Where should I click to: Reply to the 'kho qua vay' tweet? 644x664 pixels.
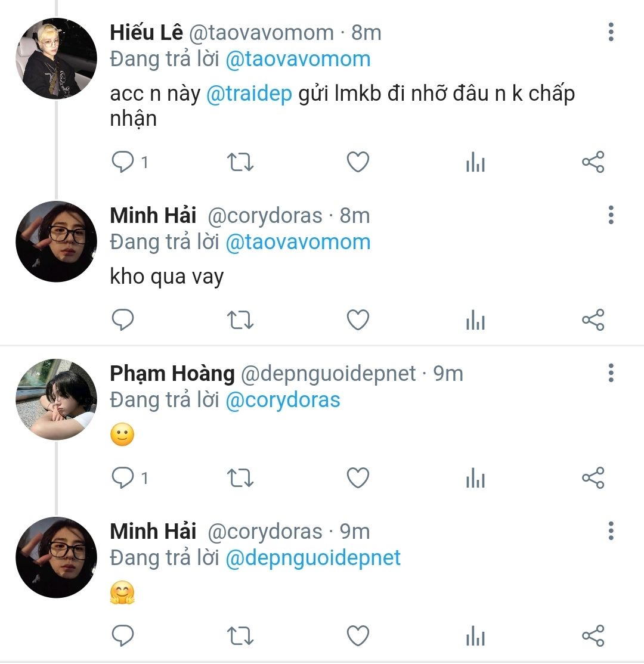123,320
